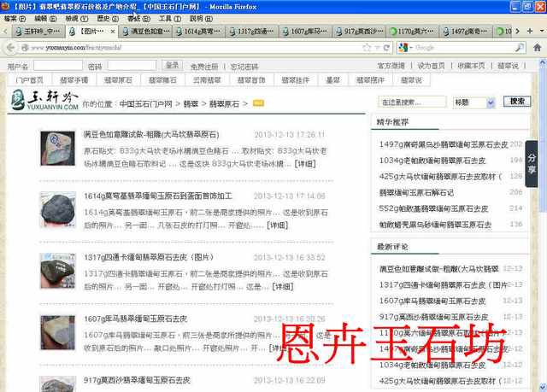Bookmark the page with the star icon
The width and height of the screenshot is (547, 392).
coord(367,47)
